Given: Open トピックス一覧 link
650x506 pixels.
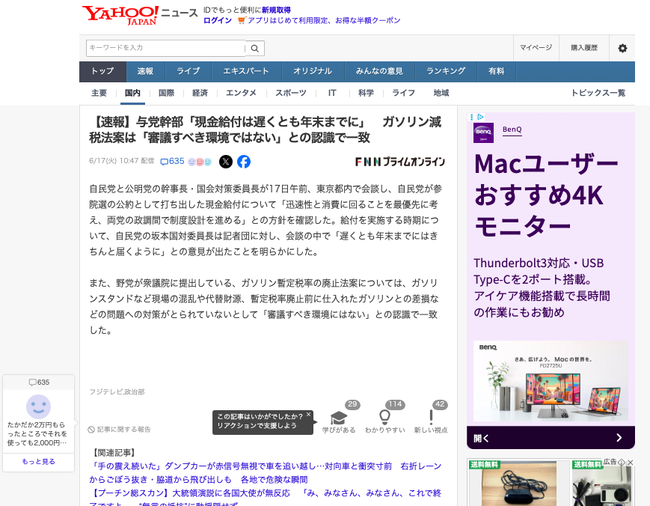Looking at the screenshot, I should pos(598,93).
